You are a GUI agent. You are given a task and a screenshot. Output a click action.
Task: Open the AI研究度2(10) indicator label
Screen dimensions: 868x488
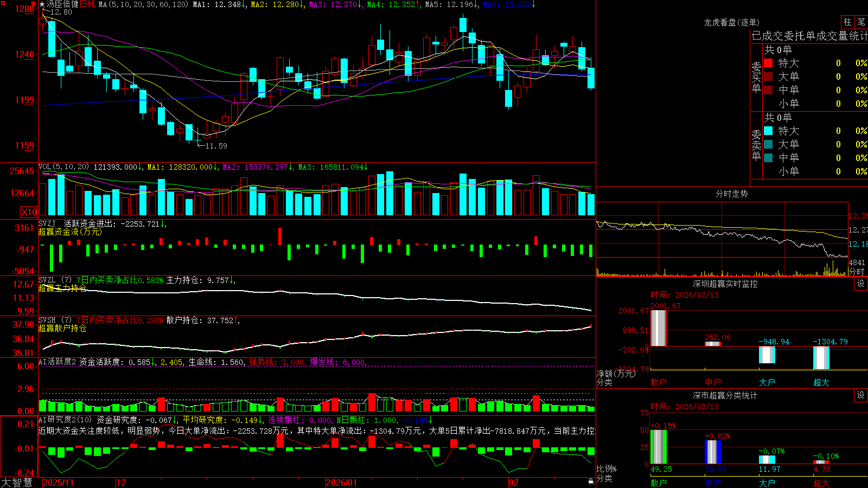tap(65, 420)
